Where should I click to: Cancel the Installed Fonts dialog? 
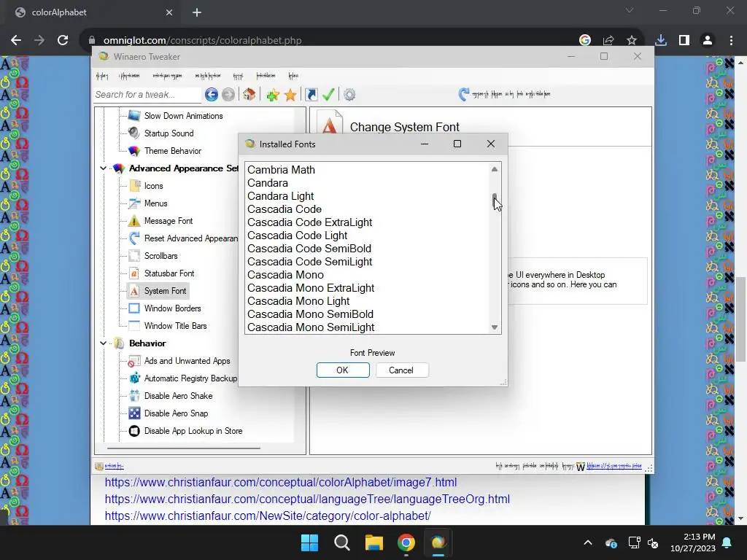point(401,370)
